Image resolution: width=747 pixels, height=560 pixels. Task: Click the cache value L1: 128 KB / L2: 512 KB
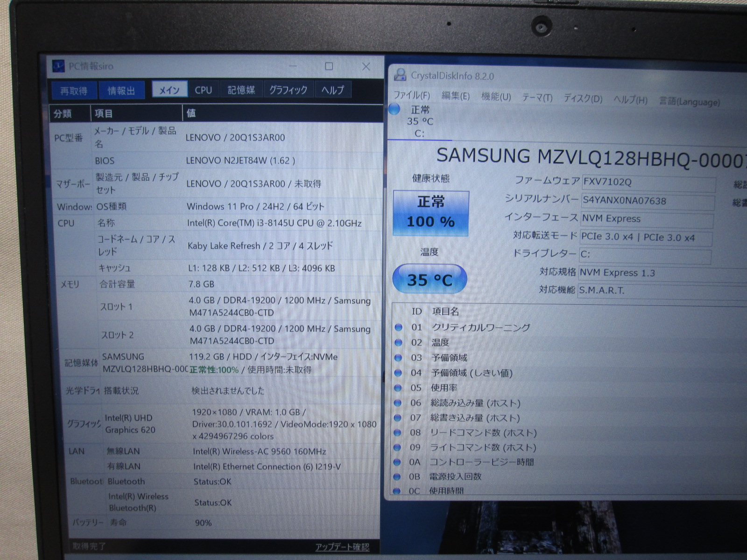(x=261, y=268)
